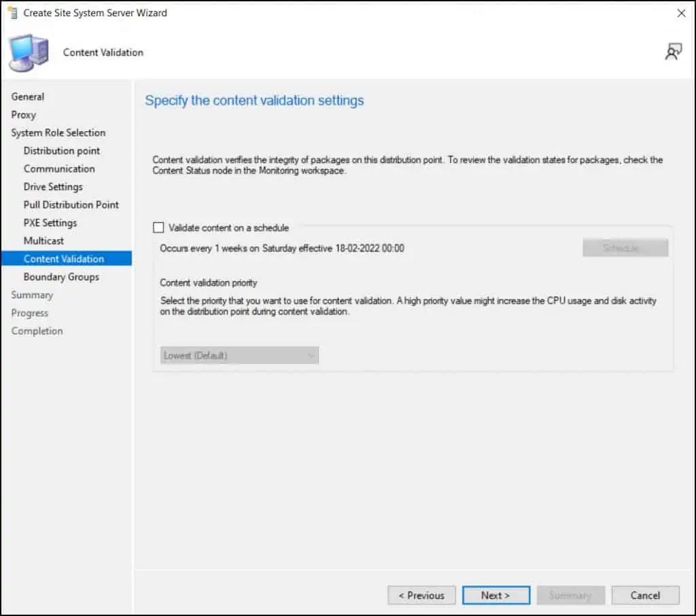The image size is (696, 616).
Task: Jump to Drive Settings page
Action: [53, 187]
